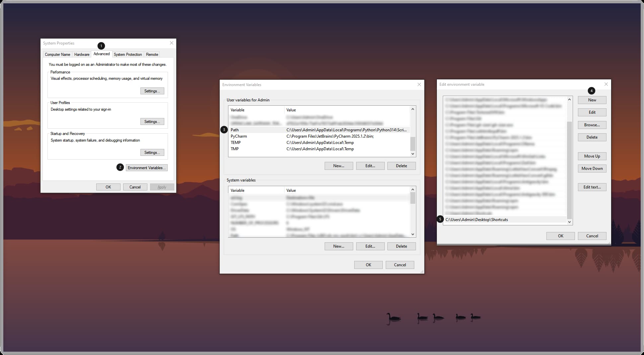Click Cancel in System Properties
644x355 pixels.
(135, 187)
